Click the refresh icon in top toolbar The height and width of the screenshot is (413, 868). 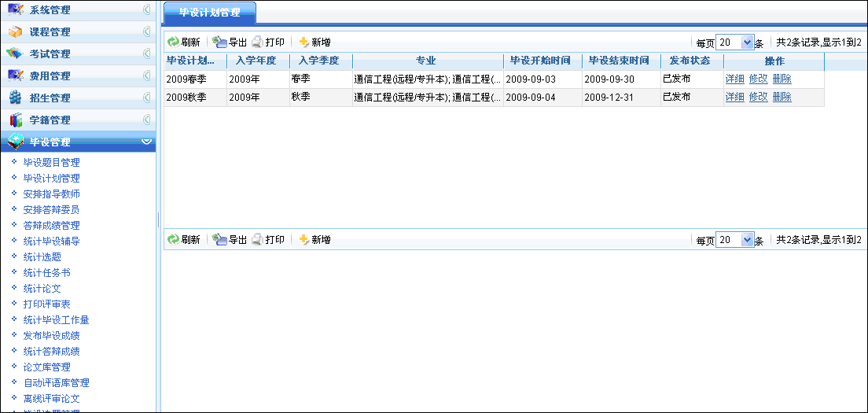pos(174,42)
